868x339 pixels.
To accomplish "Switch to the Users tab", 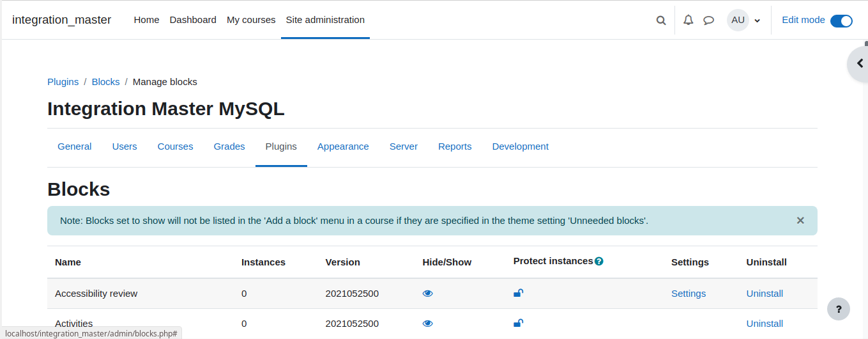I will (125, 146).
